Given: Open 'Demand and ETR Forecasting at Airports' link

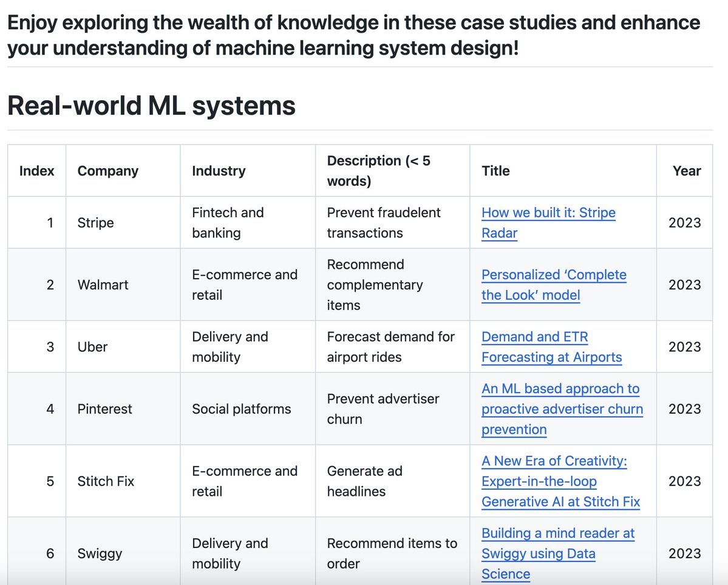Looking at the screenshot, I should pos(551,347).
